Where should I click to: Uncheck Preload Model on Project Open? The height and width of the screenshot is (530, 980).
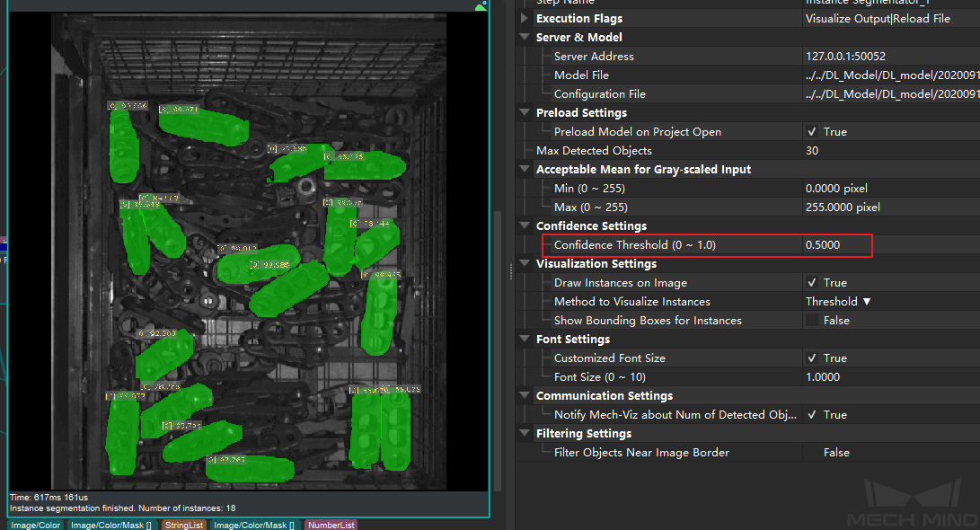(x=812, y=132)
